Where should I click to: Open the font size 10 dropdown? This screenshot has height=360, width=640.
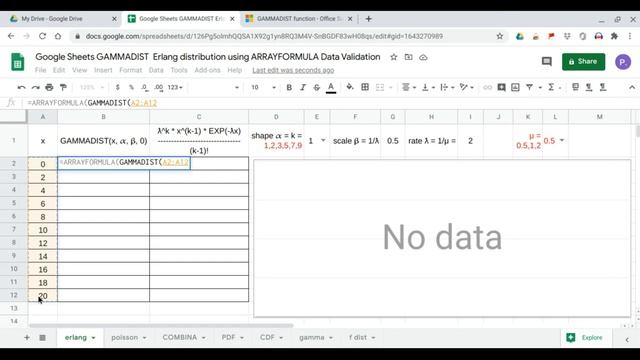[264, 87]
